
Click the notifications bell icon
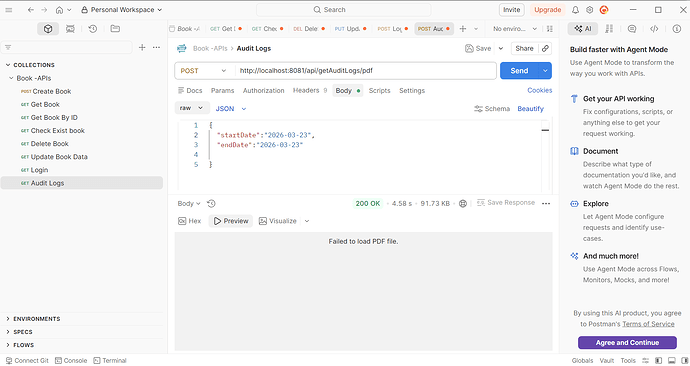(x=575, y=10)
